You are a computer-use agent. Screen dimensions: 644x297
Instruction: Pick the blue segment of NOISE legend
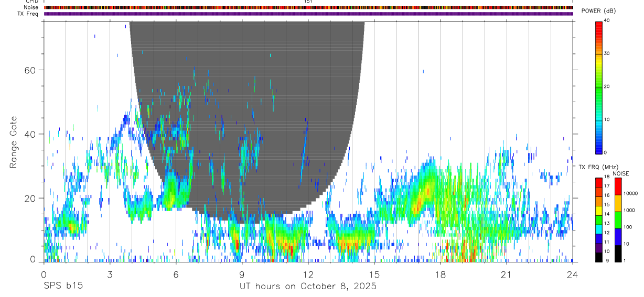(618, 237)
